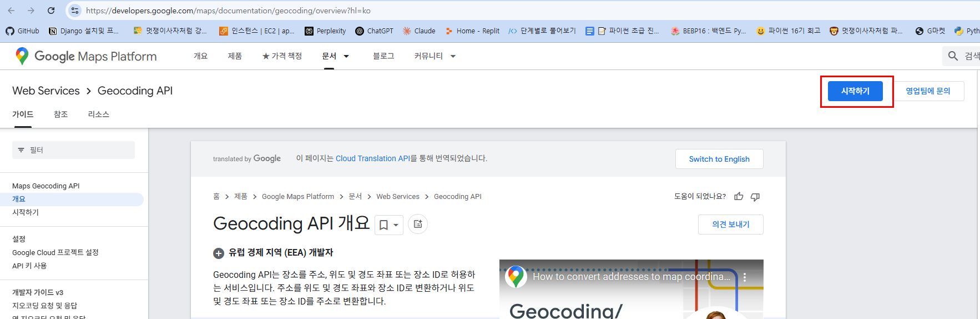Select 시작하기 in the sidebar
The image size is (980, 319).
tap(26, 212)
